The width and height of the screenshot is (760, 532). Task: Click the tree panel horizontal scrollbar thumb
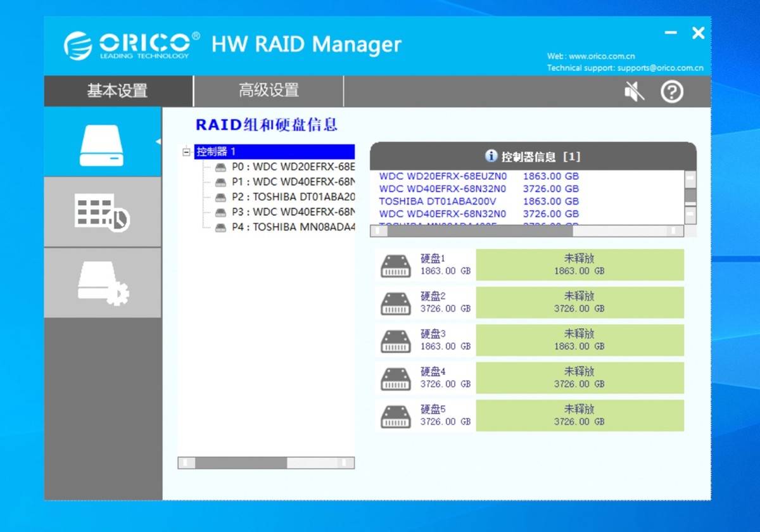(241, 463)
